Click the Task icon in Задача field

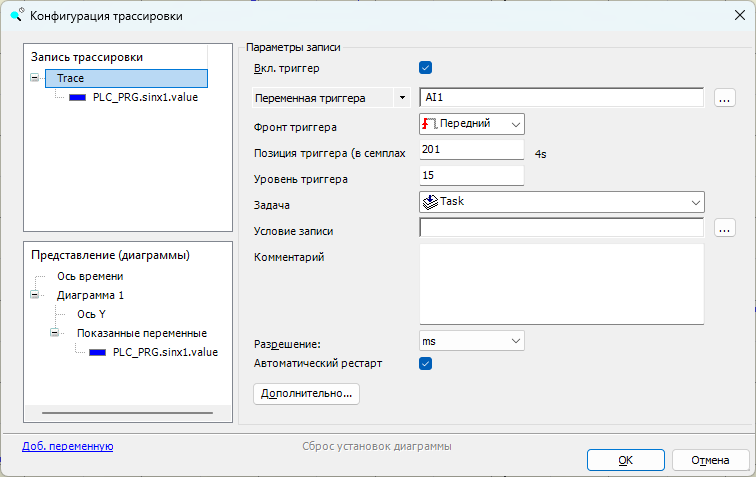[x=430, y=202]
